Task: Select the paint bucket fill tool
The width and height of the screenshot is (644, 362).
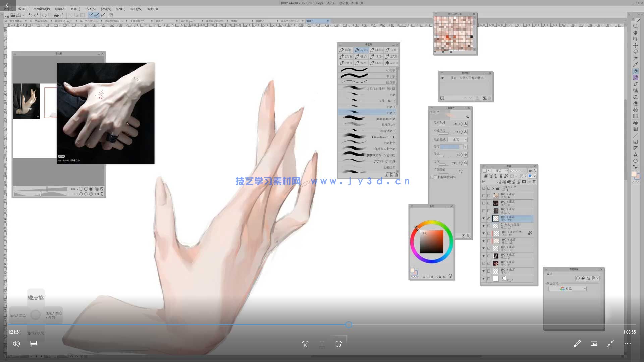Action: click(x=635, y=123)
